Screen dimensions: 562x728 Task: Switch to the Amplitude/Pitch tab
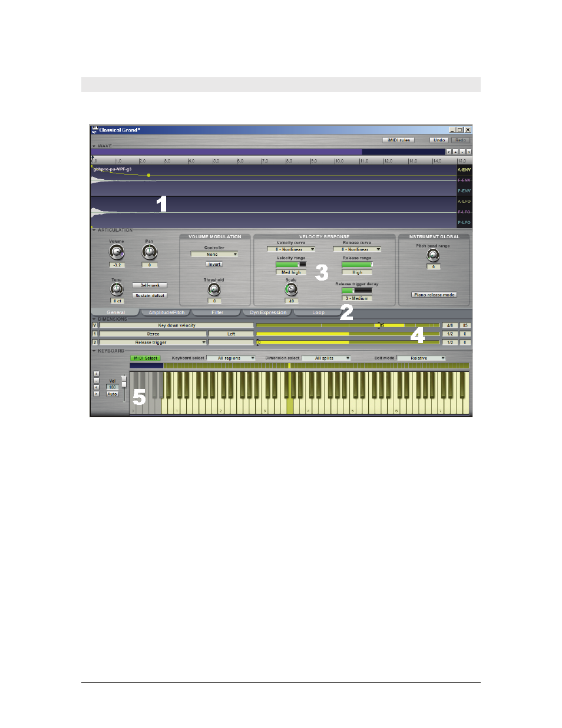pos(167,312)
